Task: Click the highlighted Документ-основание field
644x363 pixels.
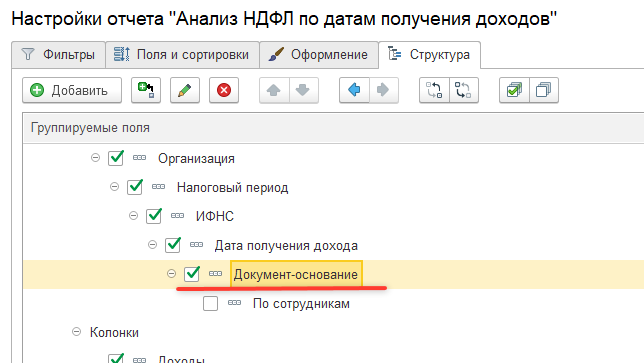Action: click(296, 274)
